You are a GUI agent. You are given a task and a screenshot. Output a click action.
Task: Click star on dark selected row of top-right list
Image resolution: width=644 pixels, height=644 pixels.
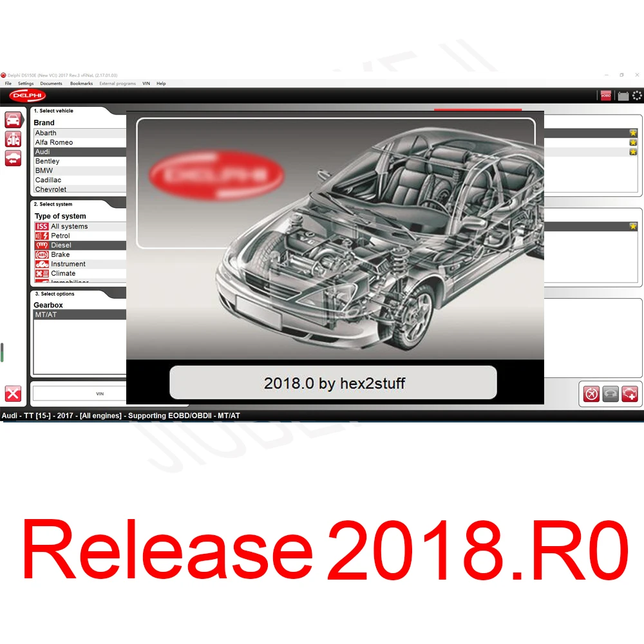click(x=633, y=133)
